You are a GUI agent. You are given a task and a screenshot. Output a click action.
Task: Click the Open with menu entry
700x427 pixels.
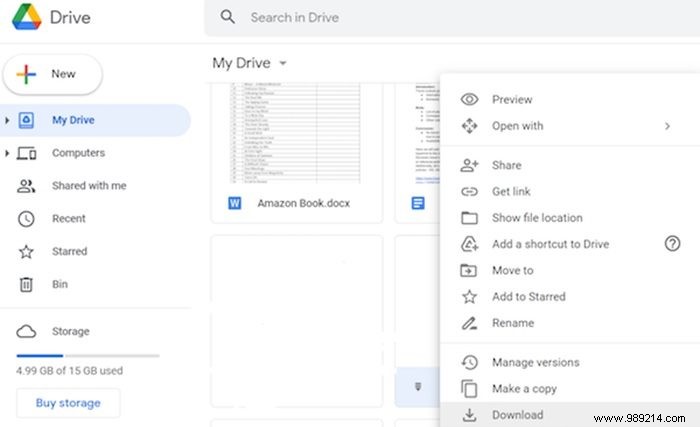(570, 126)
